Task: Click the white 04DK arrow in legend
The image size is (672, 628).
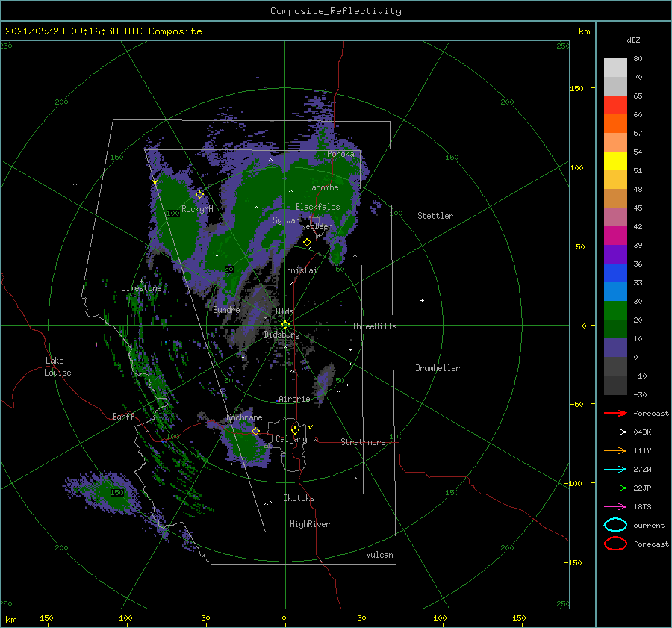Action: pyautogui.click(x=615, y=432)
